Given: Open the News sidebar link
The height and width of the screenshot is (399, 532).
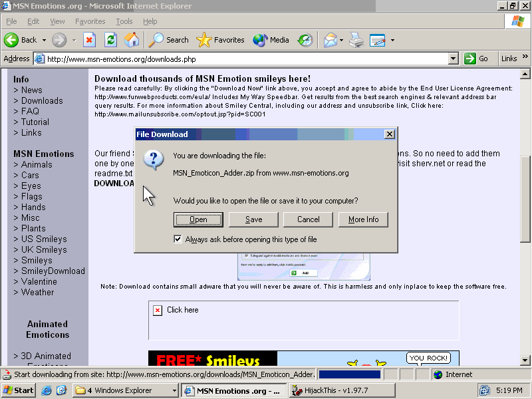Looking at the screenshot, I should pos(32,90).
